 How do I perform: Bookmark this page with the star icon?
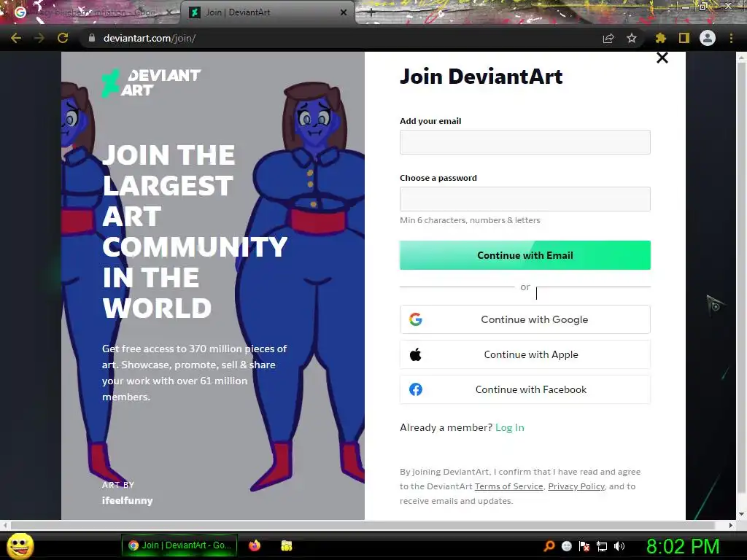632,38
